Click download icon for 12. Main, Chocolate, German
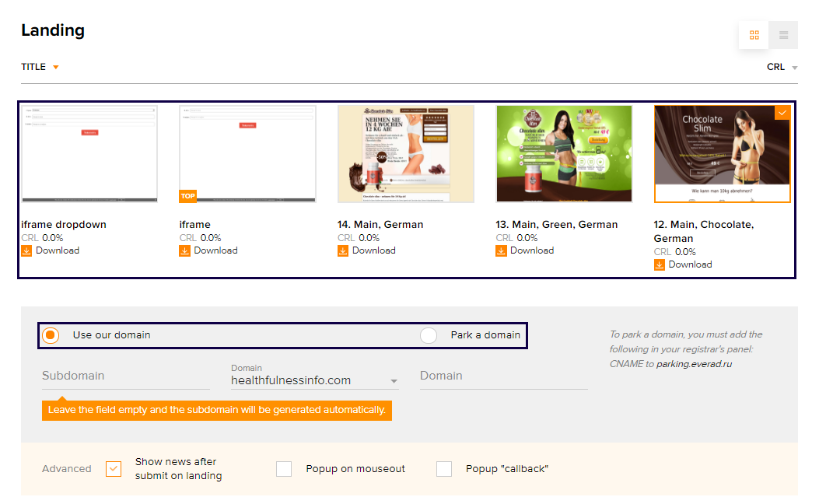The height and width of the screenshot is (504, 819). pos(660,264)
